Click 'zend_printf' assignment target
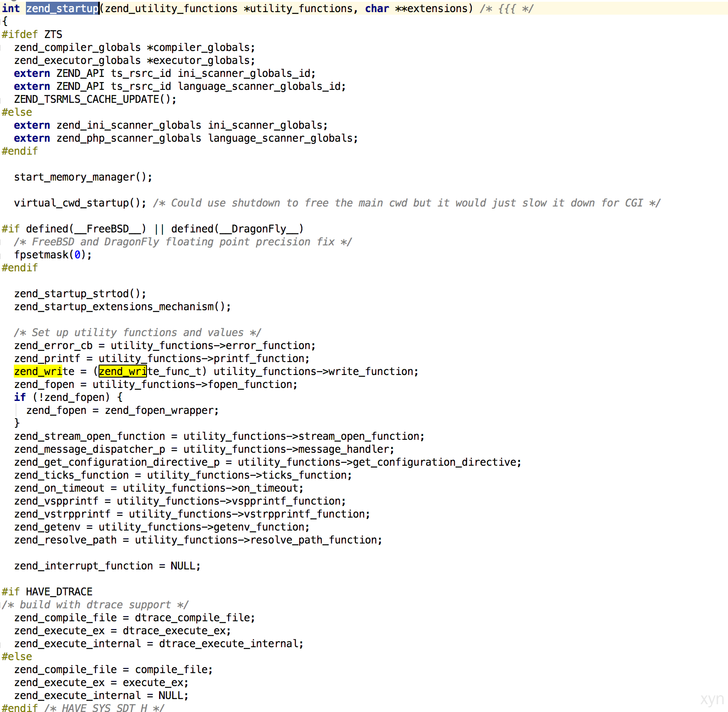This screenshot has height=712, width=728. [47, 359]
